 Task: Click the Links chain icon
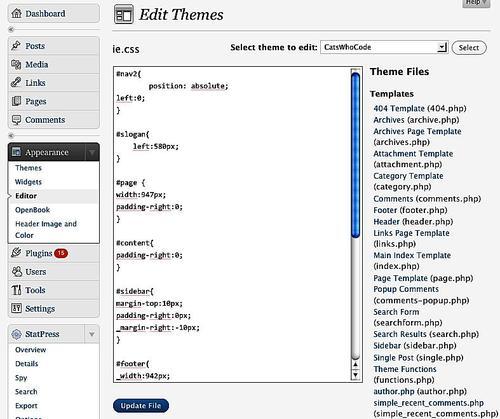[x=16, y=82]
